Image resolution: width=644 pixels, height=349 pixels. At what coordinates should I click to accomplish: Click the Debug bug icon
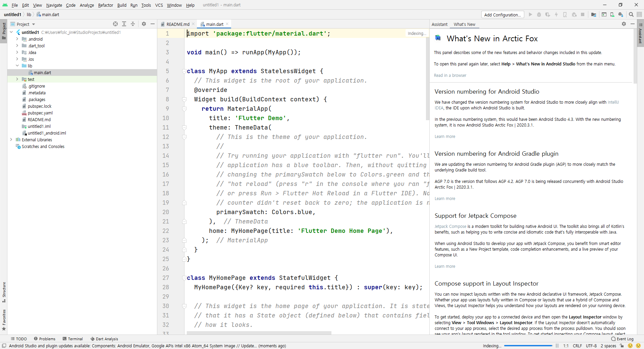(x=539, y=15)
